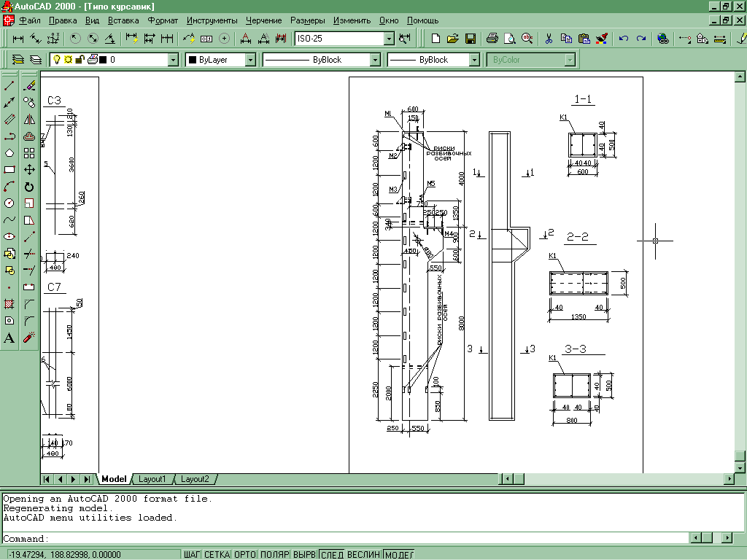The width and height of the screenshot is (747, 560).
Task: Switch to the Layout1 tab
Action: (152, 479)
